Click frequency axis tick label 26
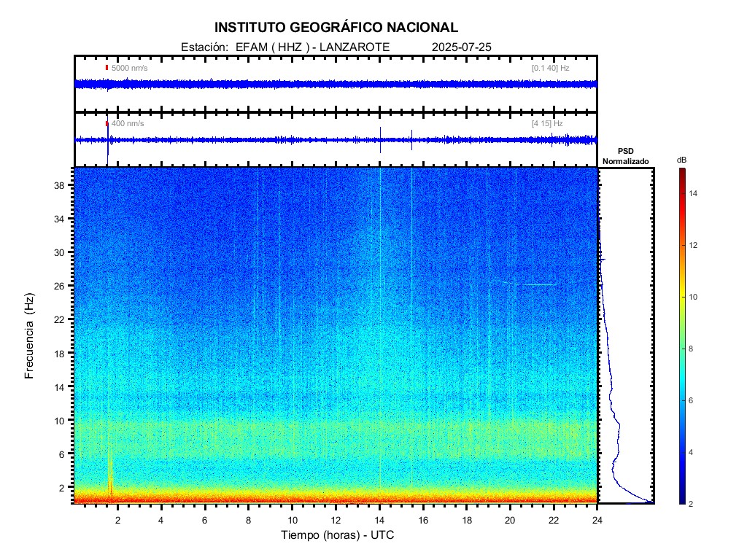The height and width of the screenshot is (560, 747). [x=59, y=286]
